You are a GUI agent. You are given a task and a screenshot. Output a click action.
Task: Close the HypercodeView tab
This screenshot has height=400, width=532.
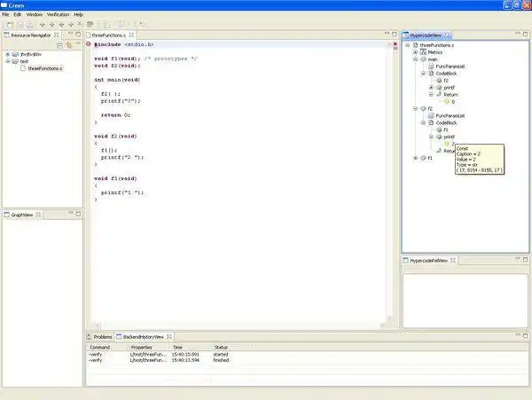pos(447,35)
